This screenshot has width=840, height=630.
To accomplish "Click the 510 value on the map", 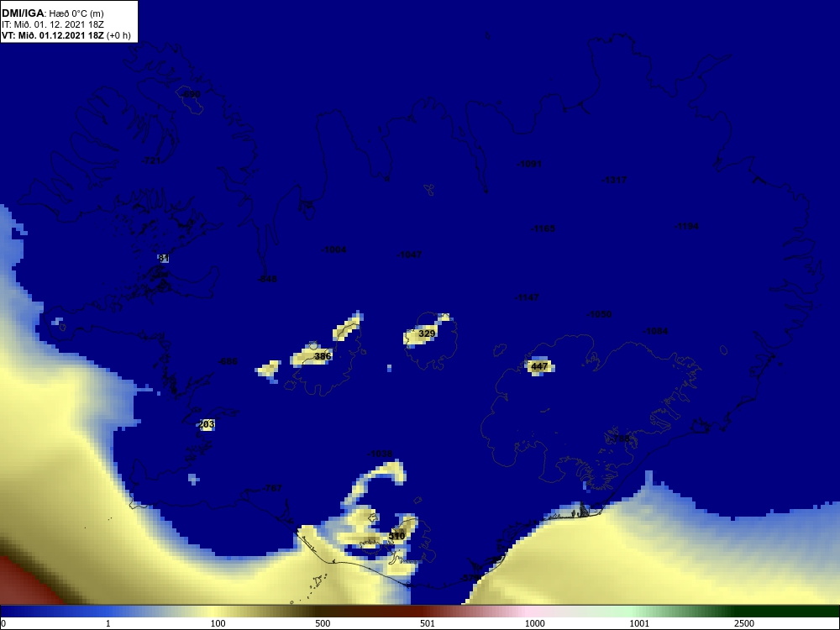I will (396, 536).
